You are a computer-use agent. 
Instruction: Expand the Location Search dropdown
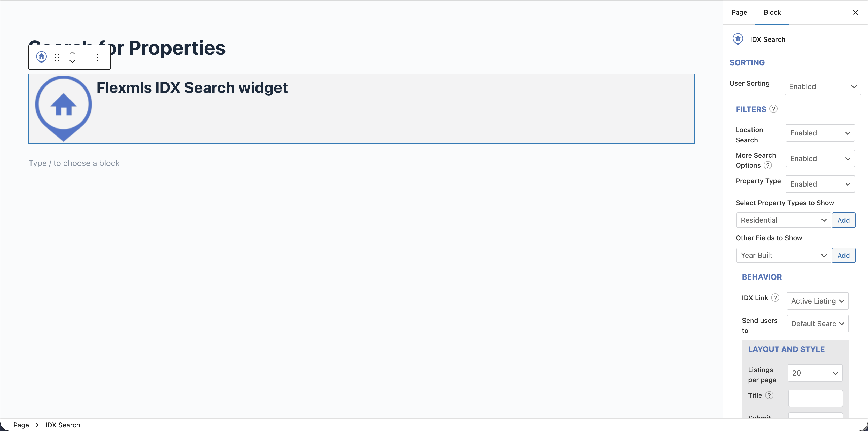pos(820,133)
